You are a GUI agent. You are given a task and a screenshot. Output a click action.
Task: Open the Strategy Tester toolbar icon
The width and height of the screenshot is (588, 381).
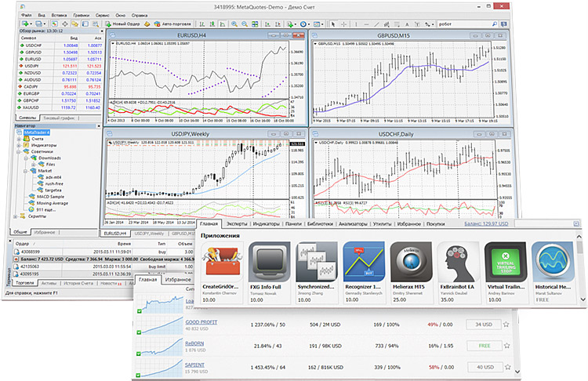coord(96,24)
